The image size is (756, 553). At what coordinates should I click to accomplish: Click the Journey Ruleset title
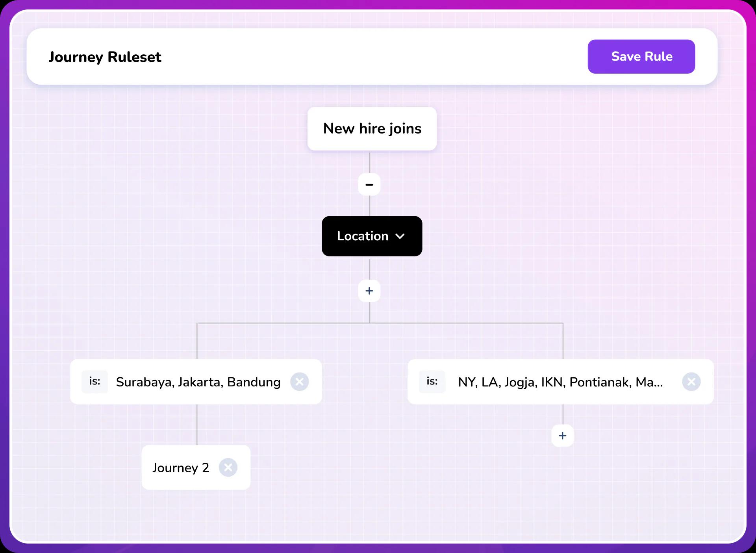click(105, 57)
